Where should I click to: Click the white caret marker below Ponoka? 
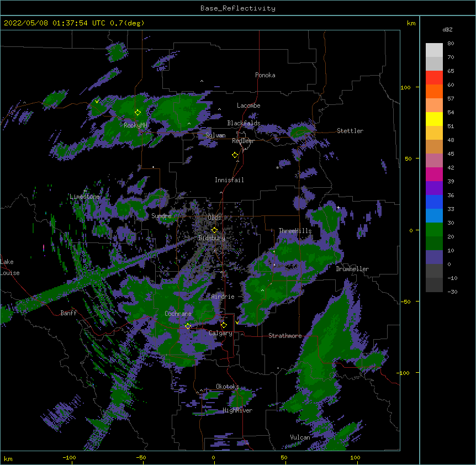(x=202, y=81)
